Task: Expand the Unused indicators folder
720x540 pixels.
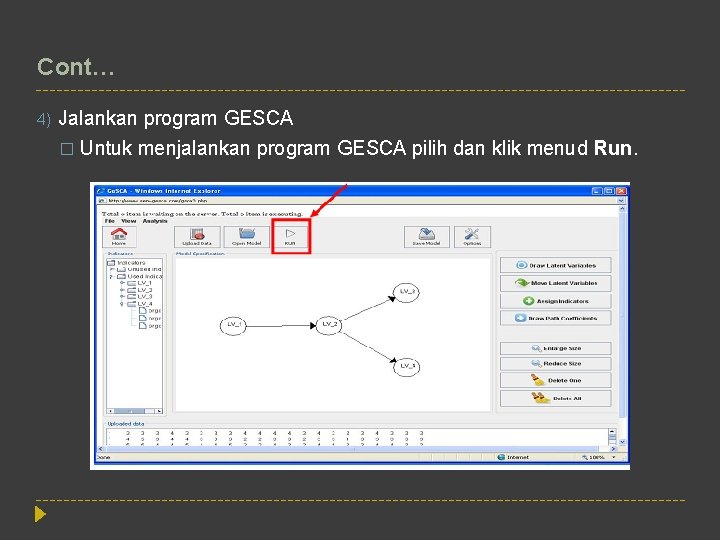Action: [x=112, y=270]
